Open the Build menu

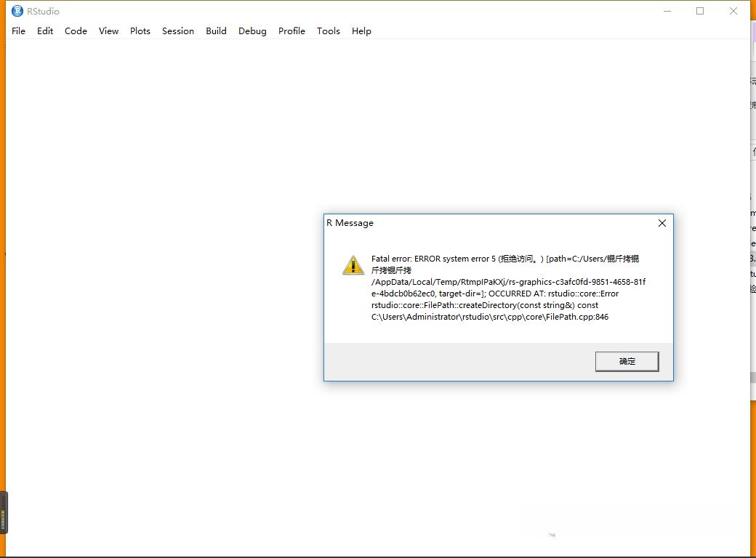[216, 31]
